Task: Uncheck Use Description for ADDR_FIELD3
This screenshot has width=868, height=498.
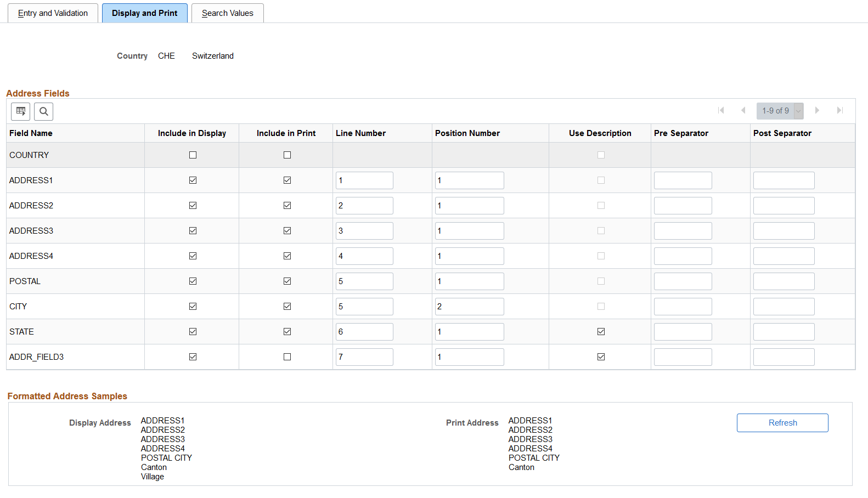Action: coord(601,357)
